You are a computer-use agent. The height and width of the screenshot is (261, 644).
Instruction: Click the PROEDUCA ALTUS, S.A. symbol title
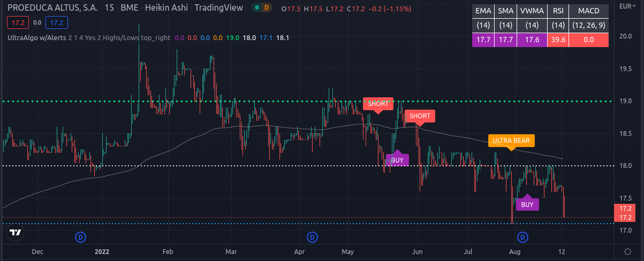(x=53, y=8)
